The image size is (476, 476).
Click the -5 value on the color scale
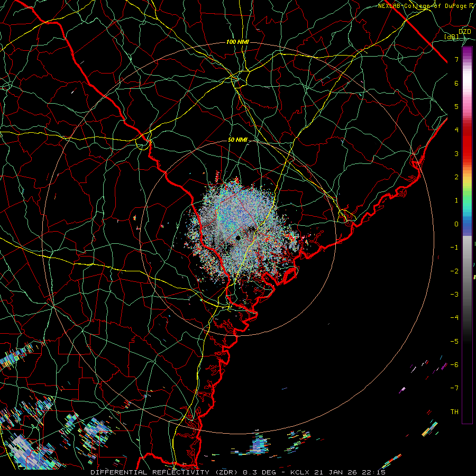coord(454,342)
